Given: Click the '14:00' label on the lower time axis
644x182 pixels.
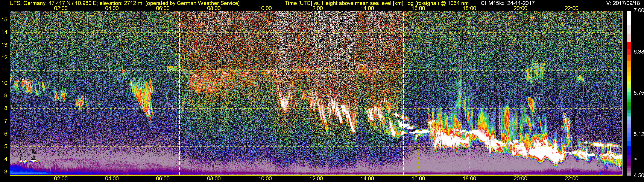Looking at the screenshot, I should pos(367,179).
